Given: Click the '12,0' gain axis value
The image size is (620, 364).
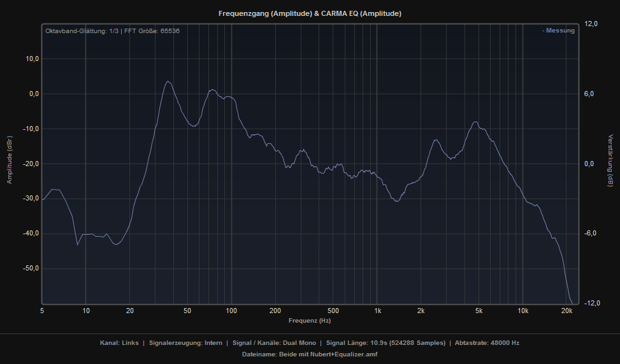Looking at the screenshot, I should [x=591, y=24].
